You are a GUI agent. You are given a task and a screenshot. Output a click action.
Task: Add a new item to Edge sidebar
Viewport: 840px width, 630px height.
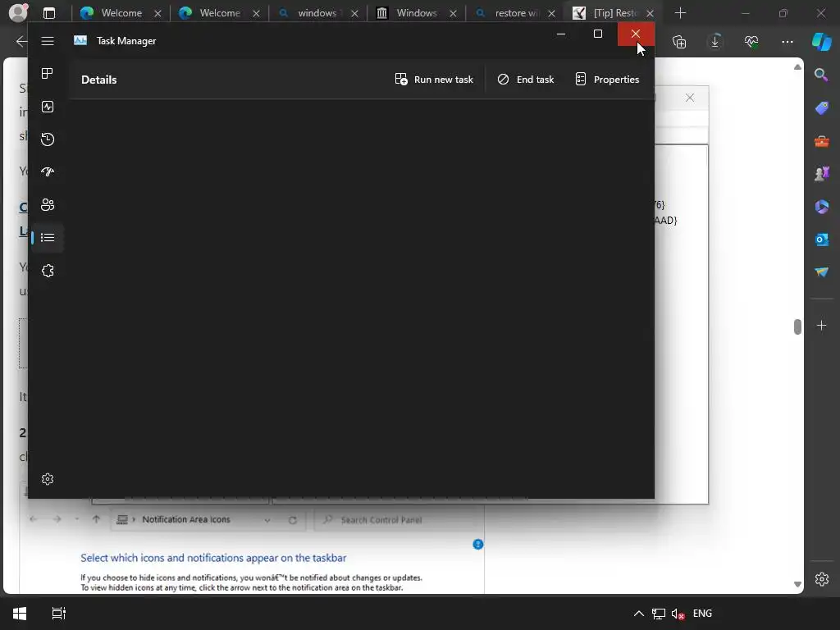[821, 325]
